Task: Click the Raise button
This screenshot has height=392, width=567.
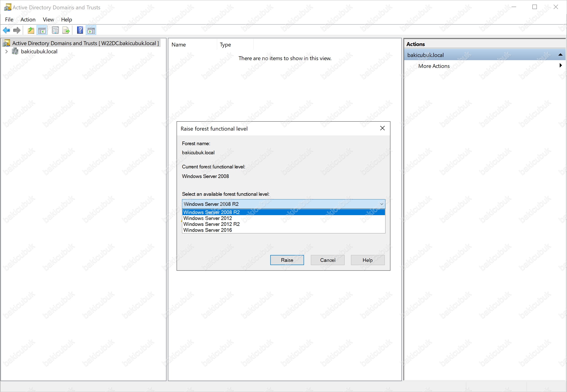Action: (287, 260)
